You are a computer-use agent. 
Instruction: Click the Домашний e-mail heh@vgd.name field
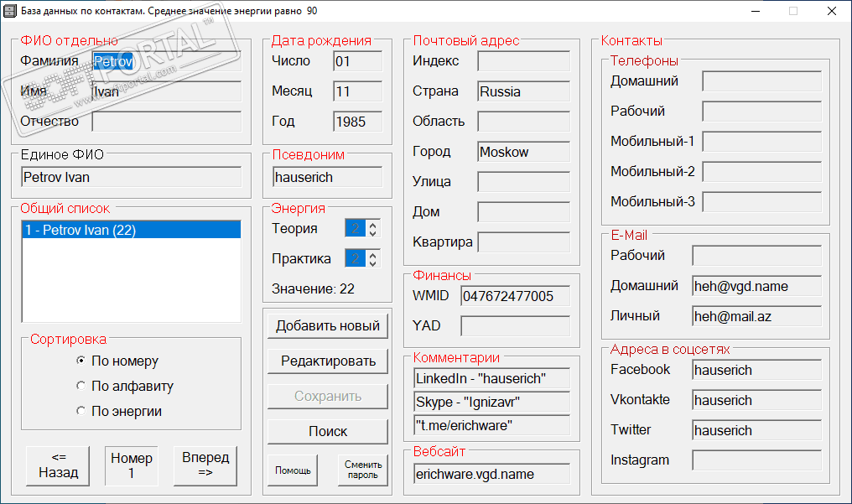point(757,286)
